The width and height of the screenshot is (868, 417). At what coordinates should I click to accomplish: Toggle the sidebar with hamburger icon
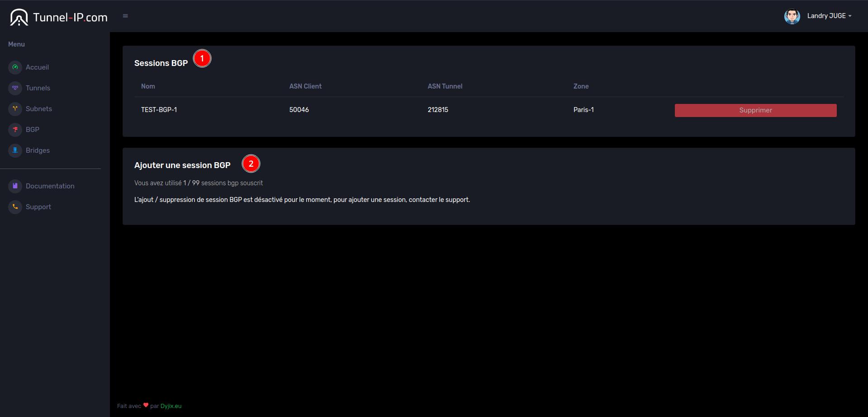coord(125,16)
